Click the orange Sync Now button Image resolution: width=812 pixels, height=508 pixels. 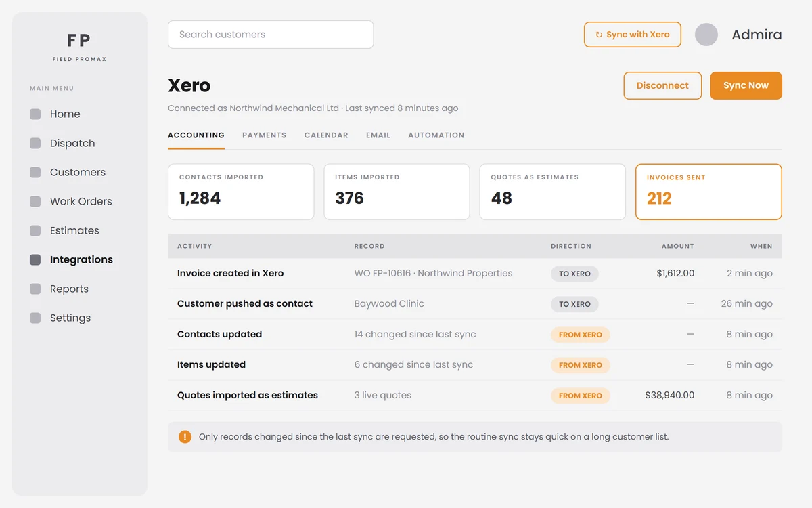(746, 86)
